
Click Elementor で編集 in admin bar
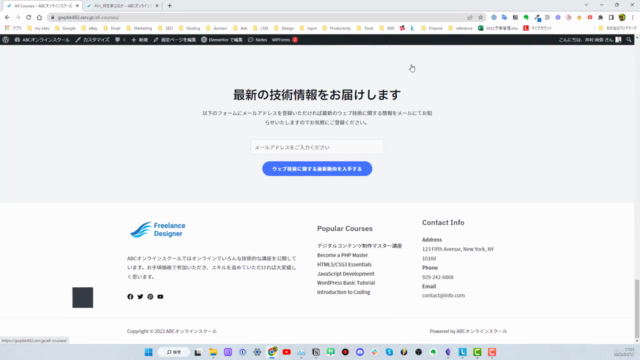point(222,40)
